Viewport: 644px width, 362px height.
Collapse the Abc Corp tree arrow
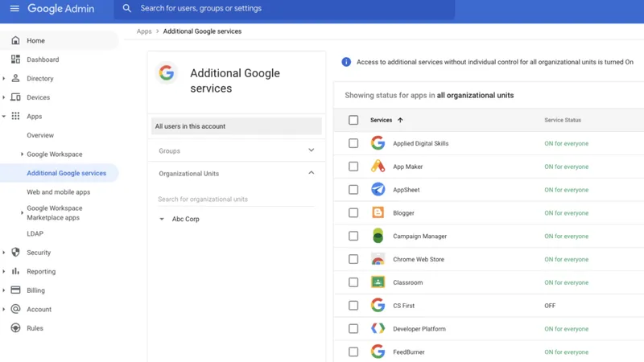click(x=162, y=219)
